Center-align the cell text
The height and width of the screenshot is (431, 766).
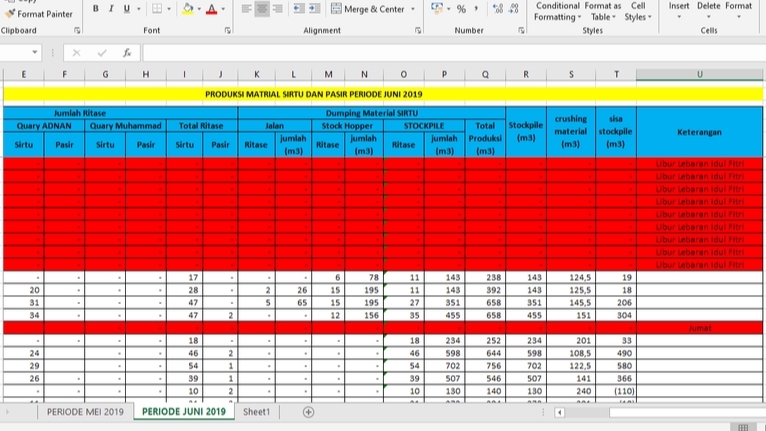(262, 8)
